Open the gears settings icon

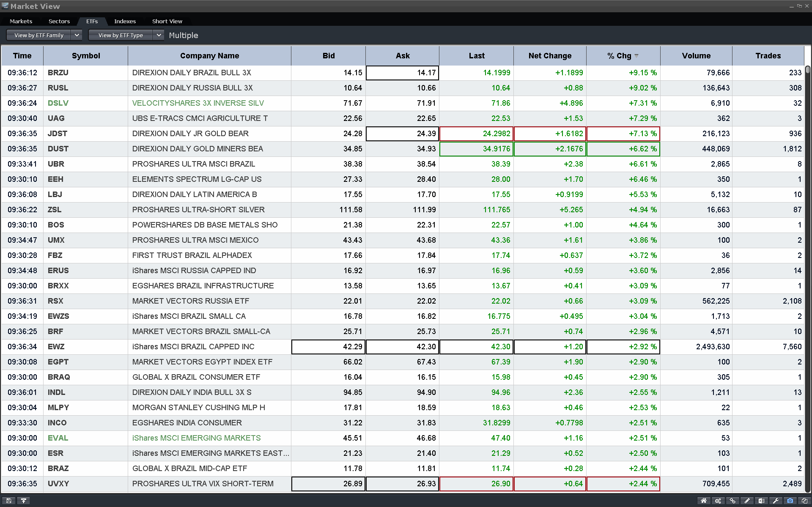tap(718, 501)
